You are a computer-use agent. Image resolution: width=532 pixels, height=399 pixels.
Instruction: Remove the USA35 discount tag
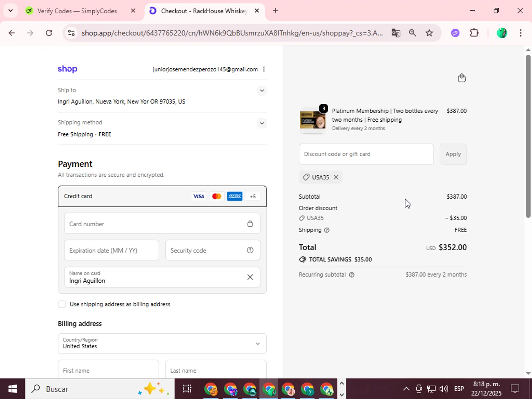click(x=336, y=177)
